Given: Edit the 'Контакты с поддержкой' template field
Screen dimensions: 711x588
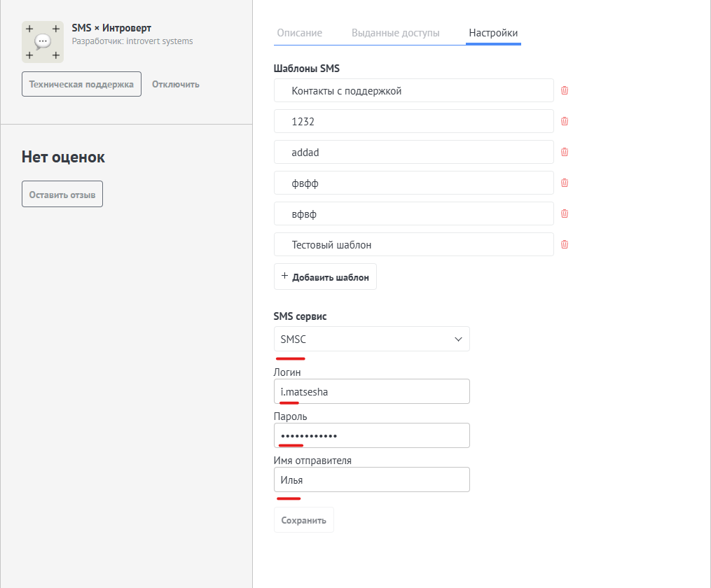Looking at the screenshot, I should point(414,90).
